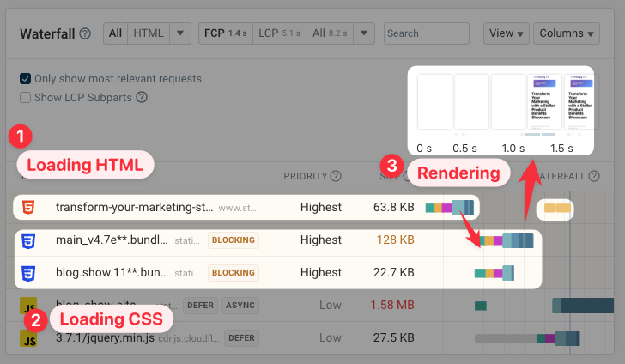
Task: Click the Search input field
Action: 426,33
